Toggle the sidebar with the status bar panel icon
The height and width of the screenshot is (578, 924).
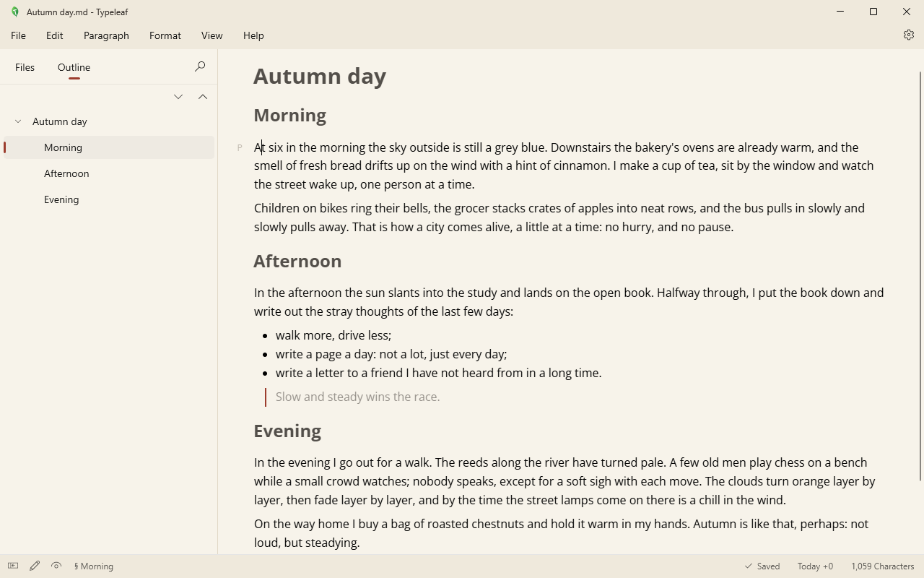tap(13, 566)
